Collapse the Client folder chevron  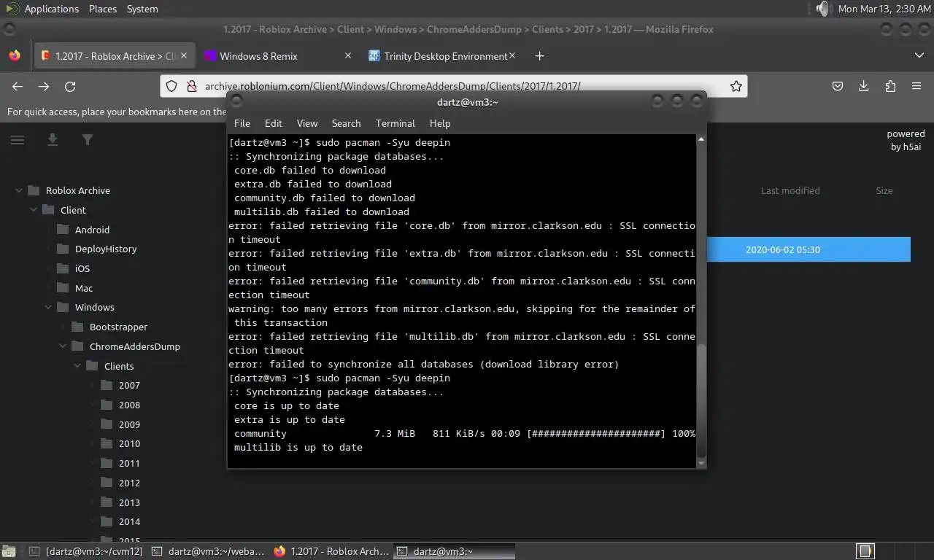pyautogui.click(x=34, y=210)
